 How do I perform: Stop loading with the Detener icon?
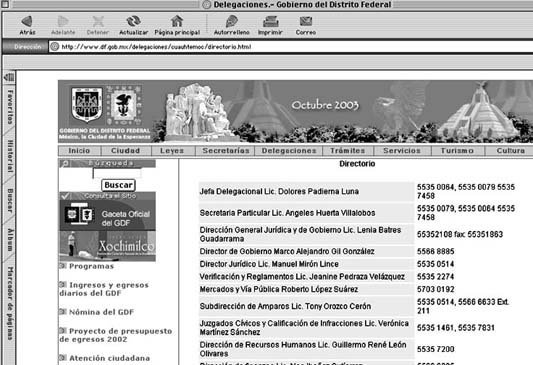pos(98,22)
